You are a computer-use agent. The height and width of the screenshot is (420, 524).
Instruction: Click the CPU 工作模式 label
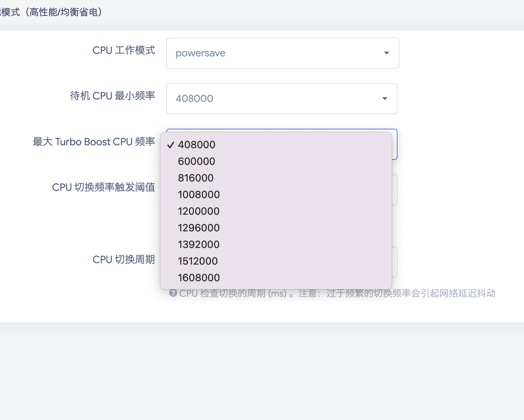click(124, 50)
